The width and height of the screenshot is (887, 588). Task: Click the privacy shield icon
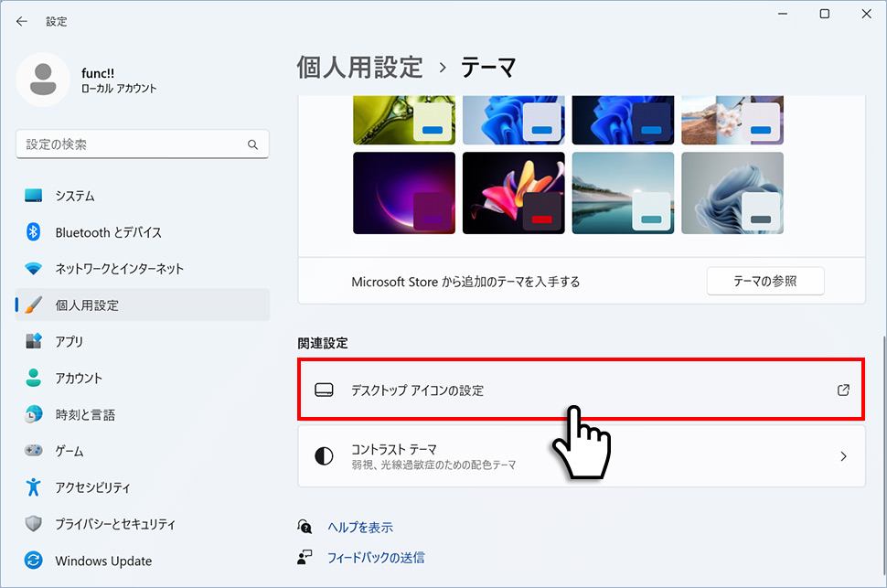(x=33, y=523)
